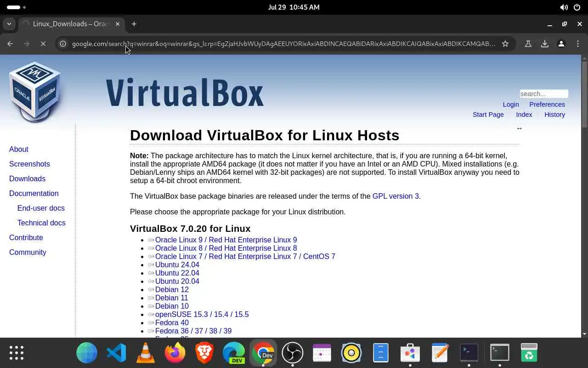Open the Calendar app in dock
The height and width of the screenshot is (368, 588).
click(x=322, y=353)
